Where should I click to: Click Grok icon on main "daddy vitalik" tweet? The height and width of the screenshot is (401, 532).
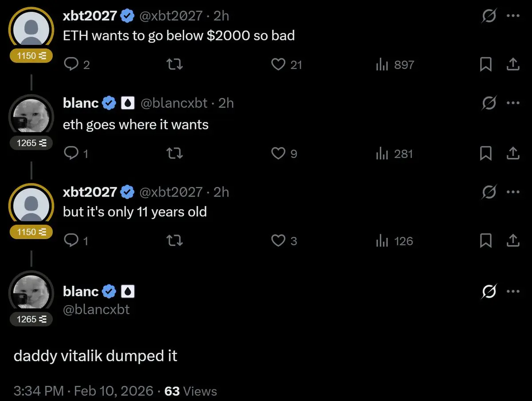point(489,291)
